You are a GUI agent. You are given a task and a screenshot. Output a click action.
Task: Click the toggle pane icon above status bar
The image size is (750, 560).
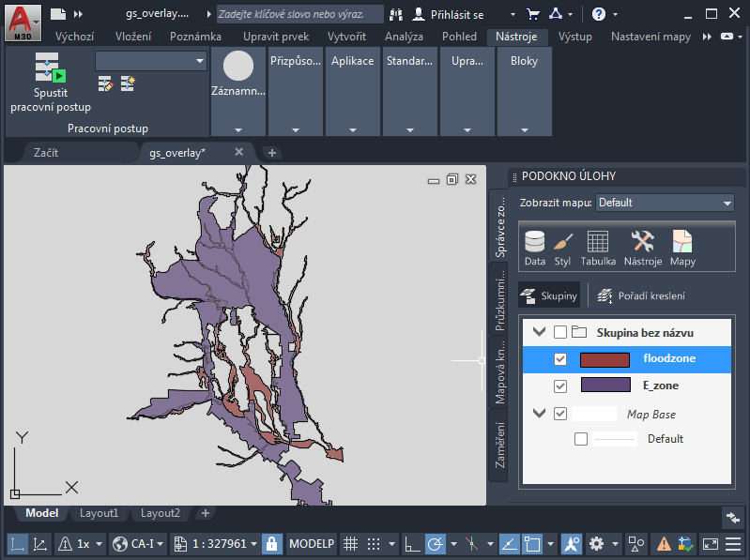point(733,518)
